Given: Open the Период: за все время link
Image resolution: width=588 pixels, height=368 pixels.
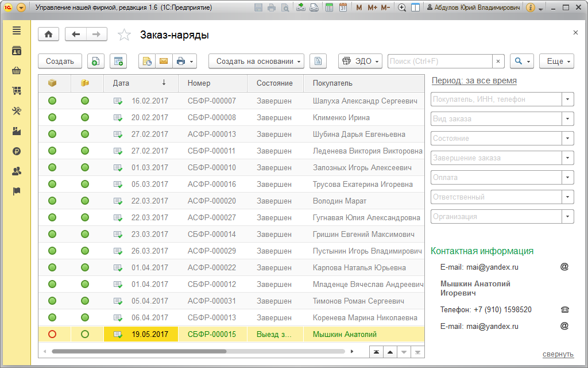Looking at the screenshot, I should 474,80.
